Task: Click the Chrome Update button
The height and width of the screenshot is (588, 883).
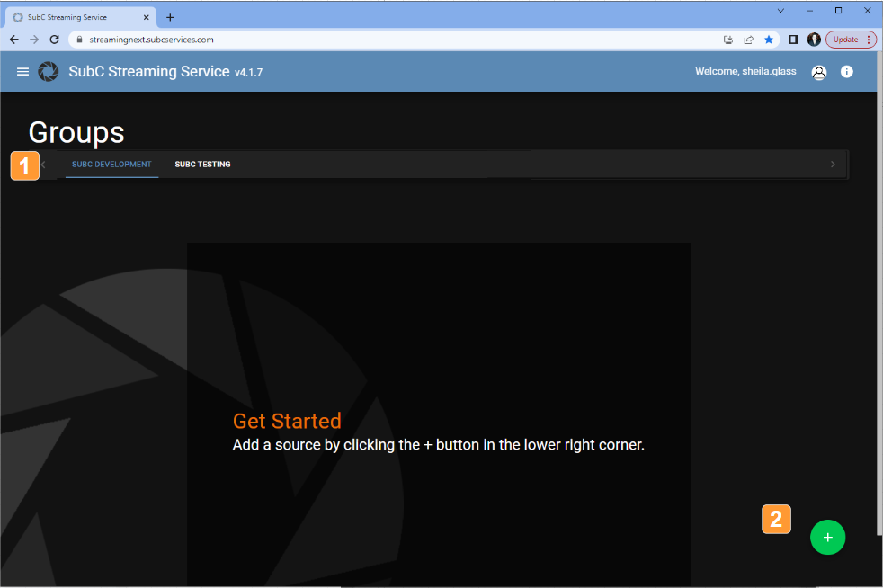Action: coord(851,40)
